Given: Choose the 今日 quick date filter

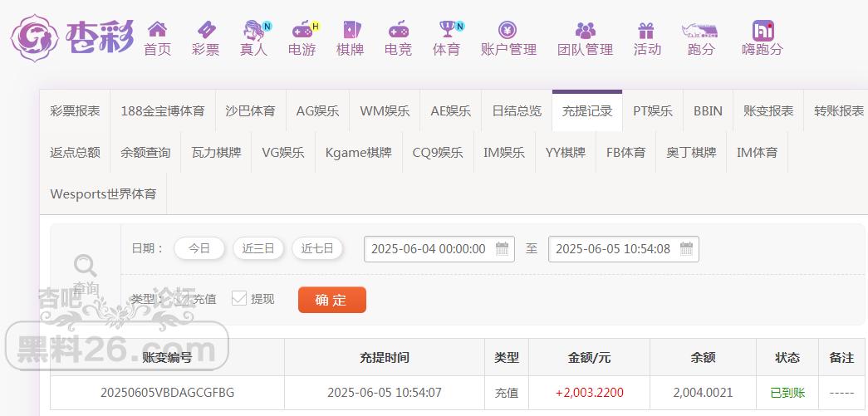Looking at the screenshot, I should point(199,248).
